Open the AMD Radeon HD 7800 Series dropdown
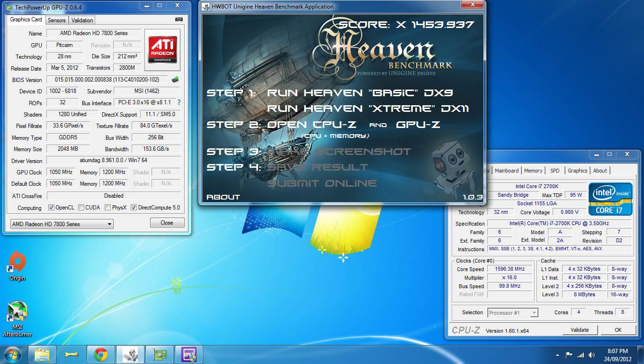The width and height of the screenshot is (644, 364). pyautogui.click(x=62, y=224)
